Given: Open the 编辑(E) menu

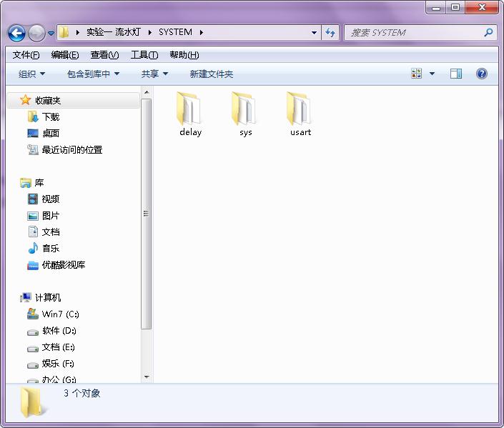Looking at the screenshot, I should pyautogui.click(x=65, y=55).
